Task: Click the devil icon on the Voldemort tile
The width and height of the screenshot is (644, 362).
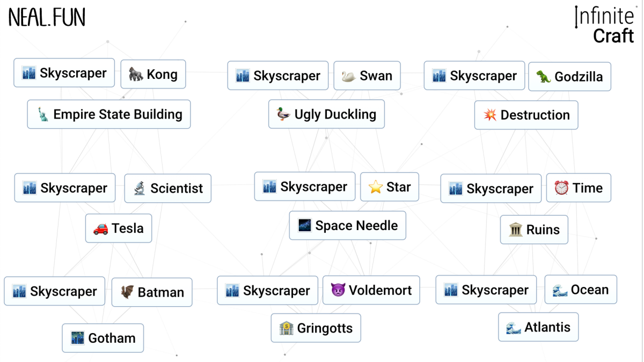Action: (x=338, y=290)
